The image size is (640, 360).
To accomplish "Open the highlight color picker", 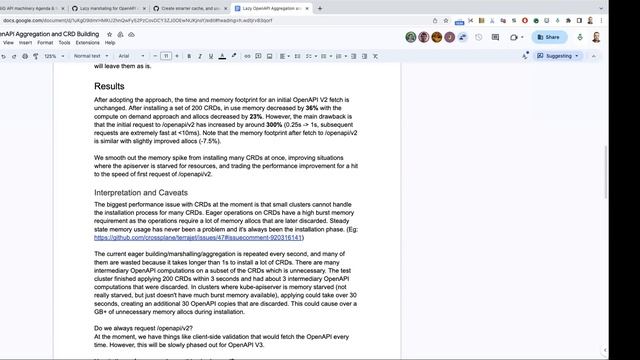I will pyautogui.click(x=233, y=56).
